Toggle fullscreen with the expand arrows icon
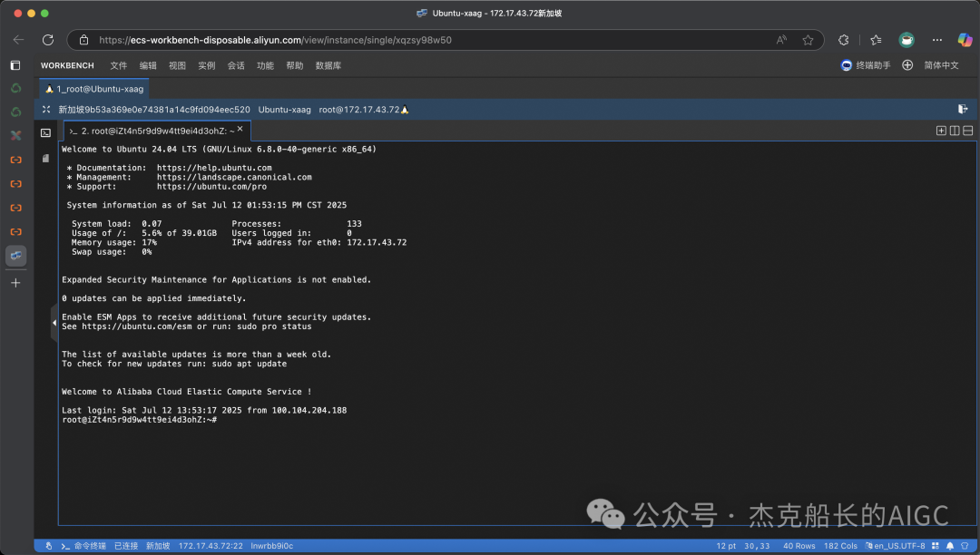 [x=45, y=109]
